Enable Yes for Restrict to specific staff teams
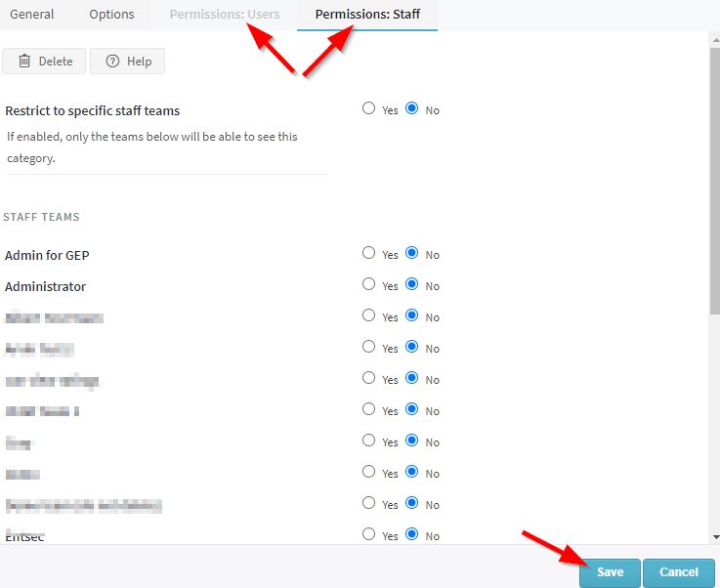This screenshot has height=588, width=720. pos(368,108)
